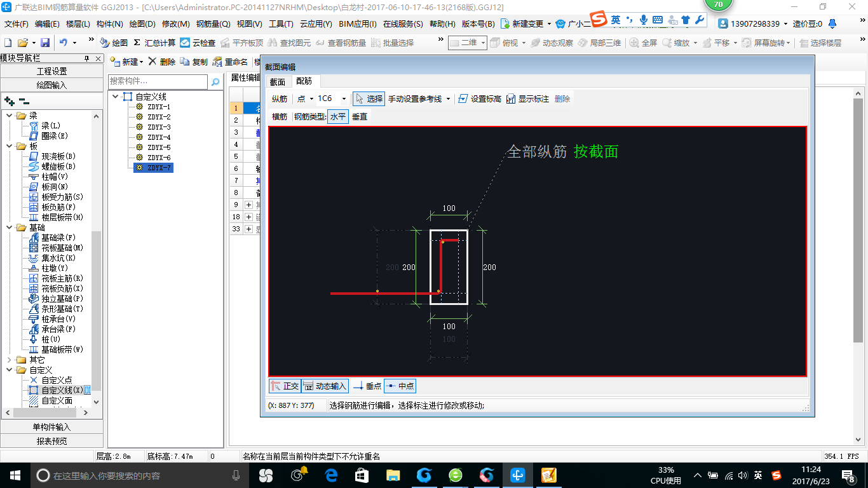Screen dimensions: 868x488
Task: Click the 新建 new component button
Action: [126, 62]
